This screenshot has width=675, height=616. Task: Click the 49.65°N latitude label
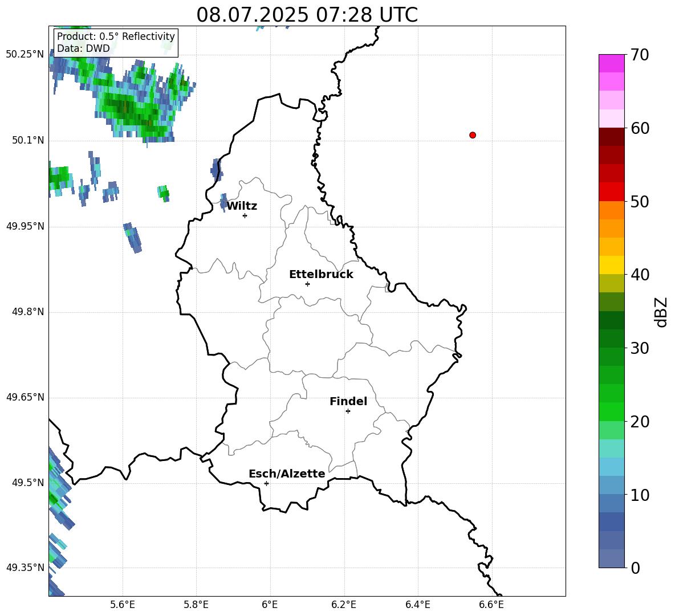coord(25,397)
